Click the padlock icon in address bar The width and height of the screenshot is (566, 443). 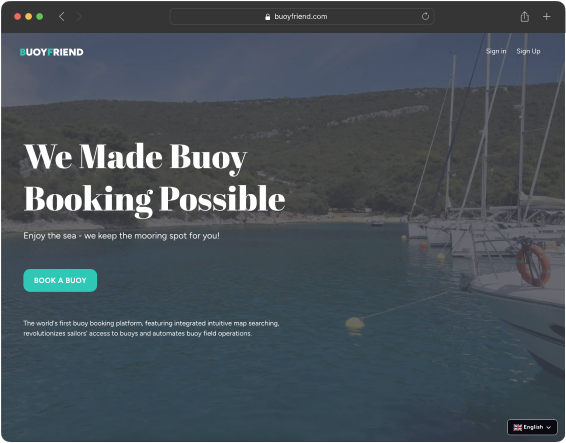coord(267,17)
